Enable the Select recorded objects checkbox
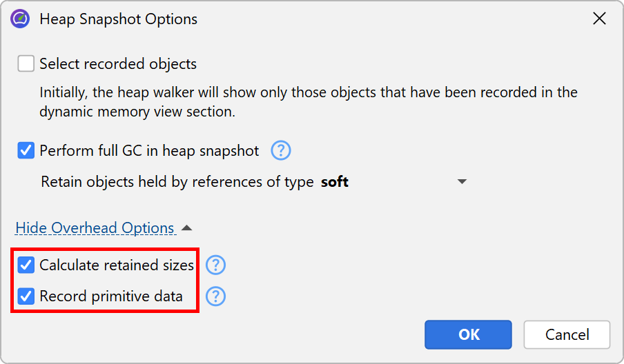Image resolution: width=624 pixels, height=364 pixels. 26,64
